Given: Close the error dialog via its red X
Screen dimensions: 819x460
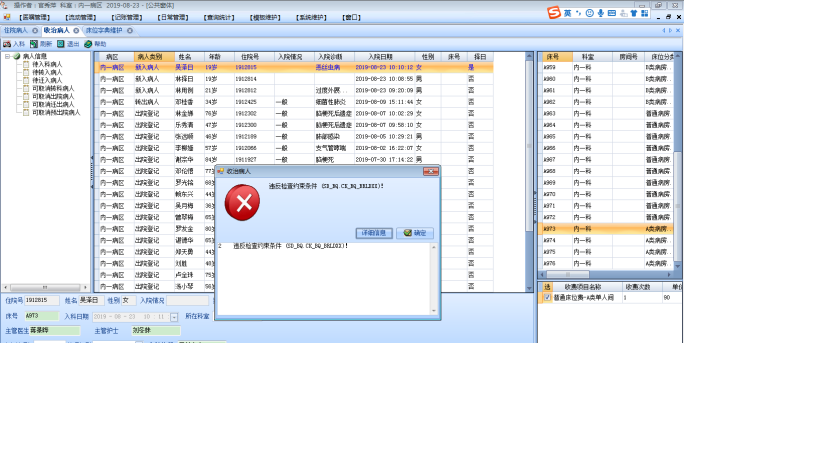Looking at the screenshot, I should point(431,171).
